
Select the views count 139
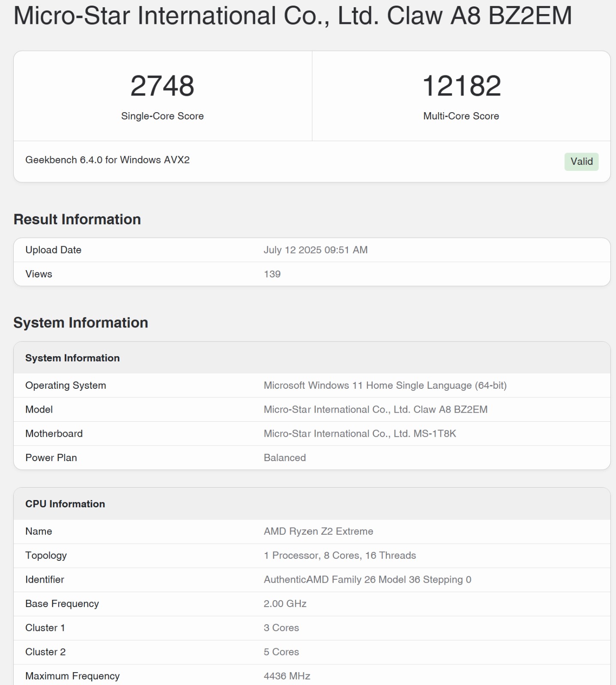(x=272, y=274)
